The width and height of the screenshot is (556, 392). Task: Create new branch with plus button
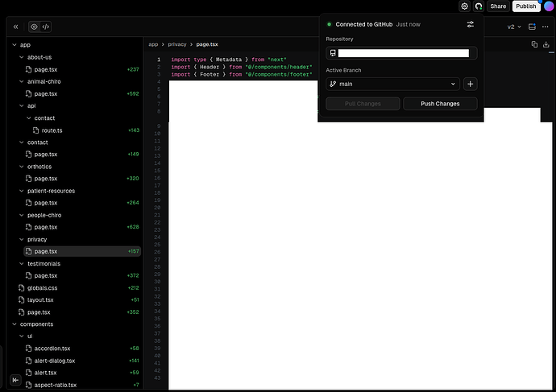[x=471, y=84]
